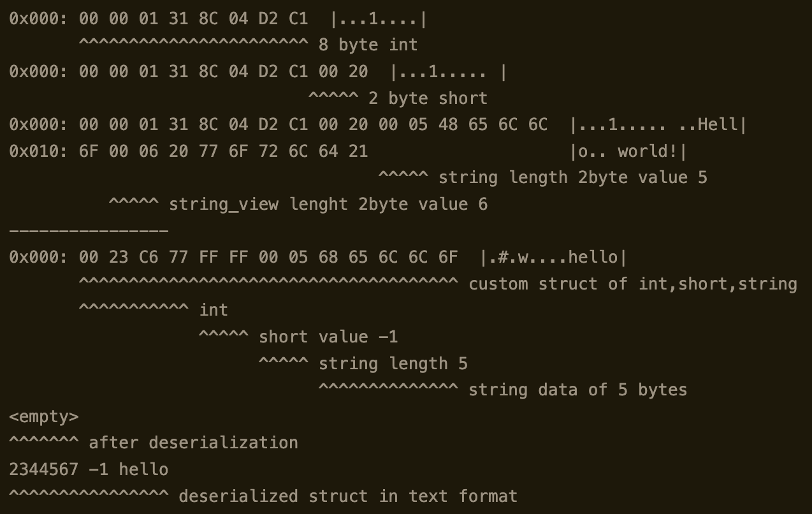Click "string length 2byte value 5" annotation

[572, 177]
